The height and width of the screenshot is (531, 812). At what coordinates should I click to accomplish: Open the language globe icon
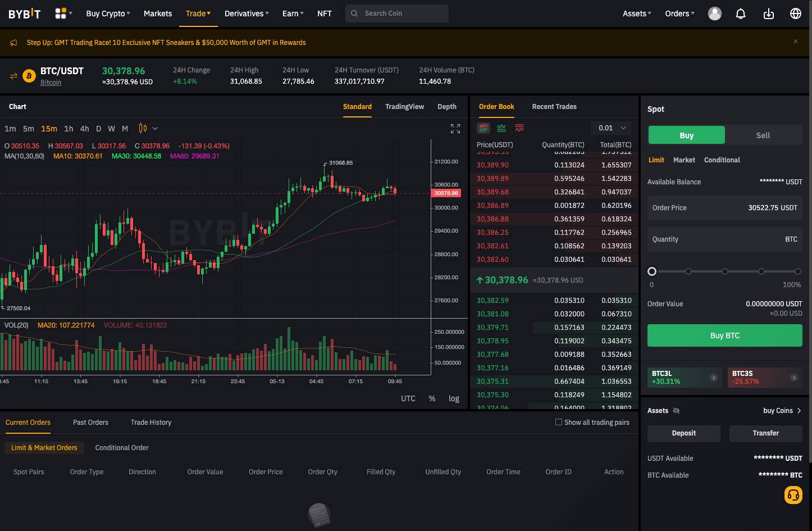coord(795,13)
